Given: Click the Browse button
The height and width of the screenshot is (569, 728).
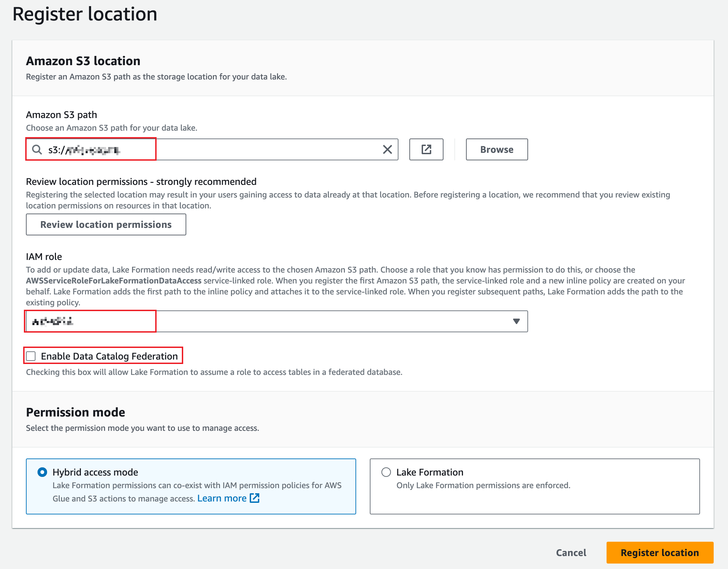Looking at the screenshot, I should pos(497,149).
